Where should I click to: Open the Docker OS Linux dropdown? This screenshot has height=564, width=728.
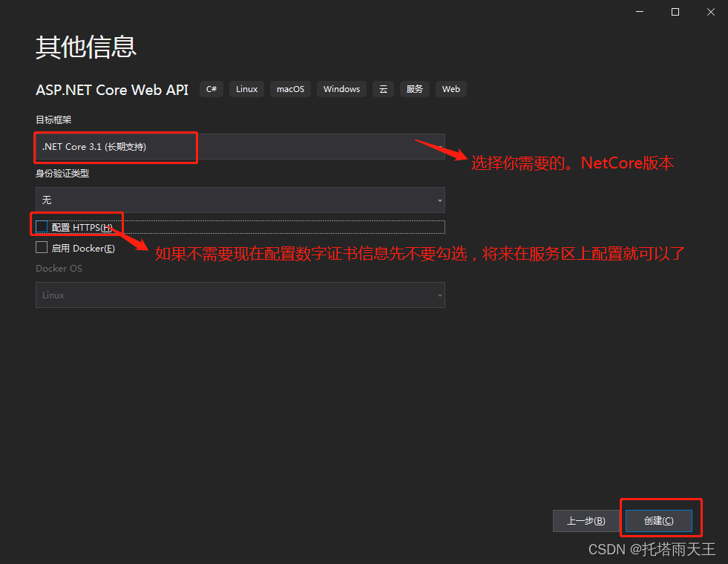tap(240, 295)
